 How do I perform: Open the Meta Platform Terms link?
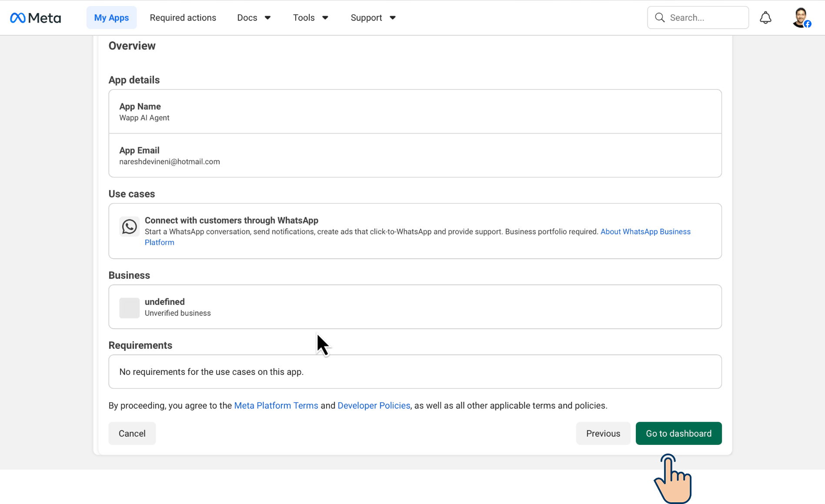[276, 406]
